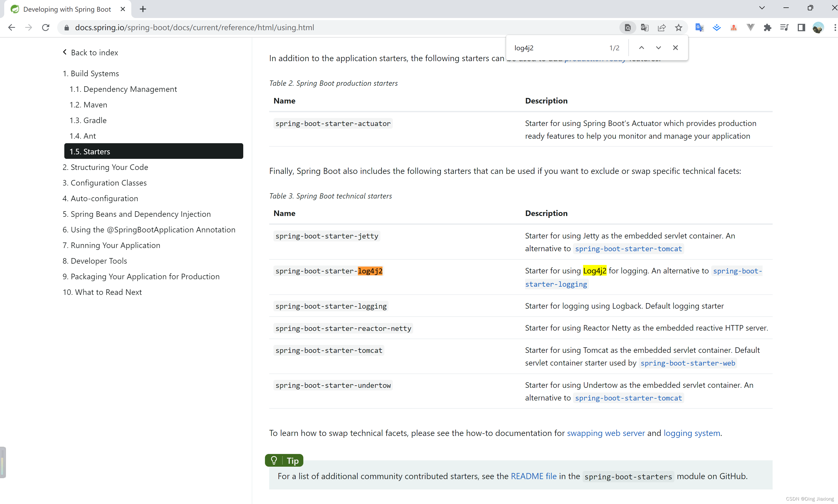The height and width of the screenshot is (504, 838).
Task: Click the Table 3 caption text
Action: click(x=330, y=196)
